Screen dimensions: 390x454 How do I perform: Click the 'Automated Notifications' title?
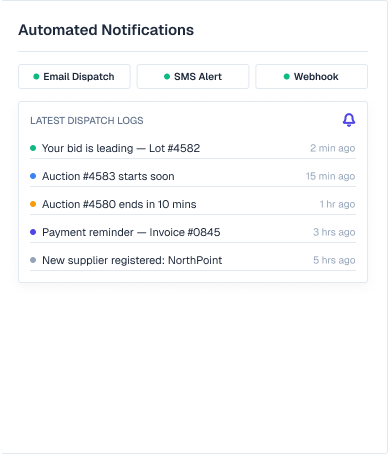106,30
